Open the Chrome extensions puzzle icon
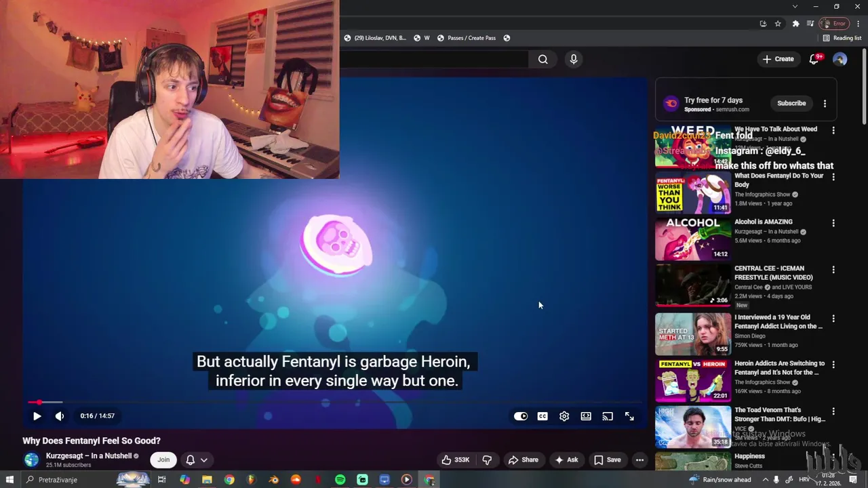Image resolution: width=868 pixels, height=488 pixels. (796, 24)
